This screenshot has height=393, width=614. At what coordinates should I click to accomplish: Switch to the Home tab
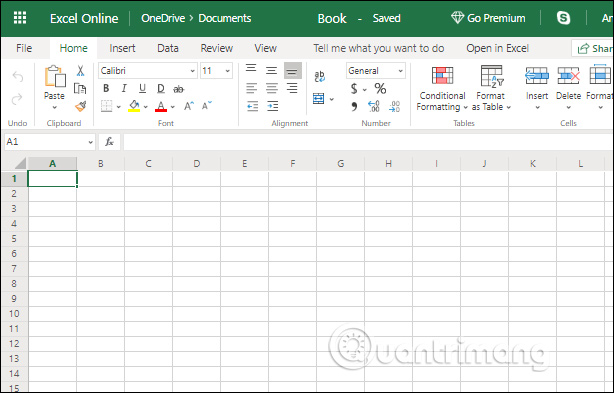coord(73,48)
